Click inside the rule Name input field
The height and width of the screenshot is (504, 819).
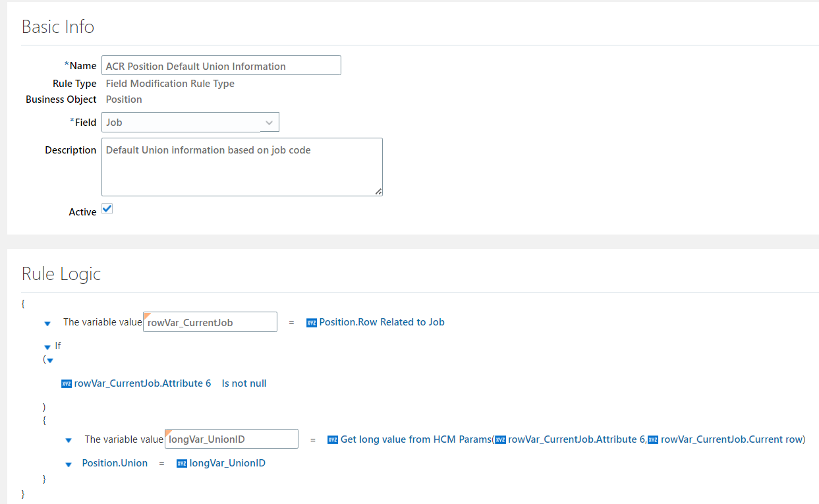click(221, 65)
